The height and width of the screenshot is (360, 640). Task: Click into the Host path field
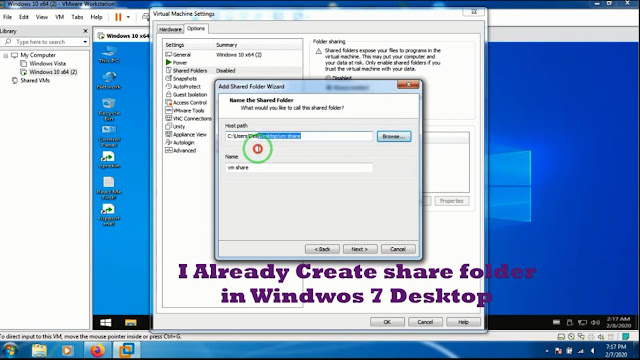pyautogui.click(x=299, y=136)
